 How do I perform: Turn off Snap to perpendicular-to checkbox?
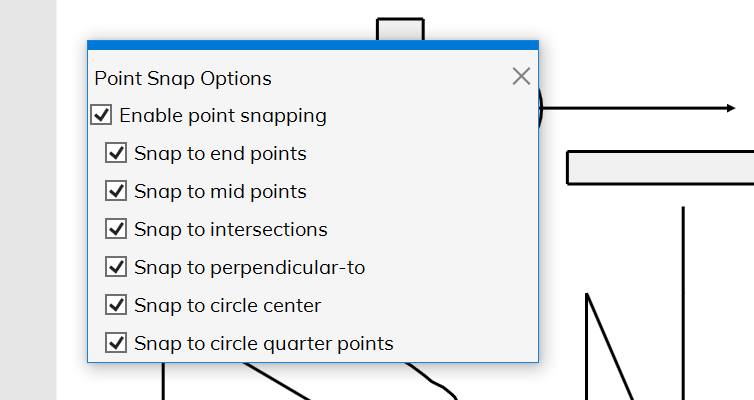click(x=116, y=267)
